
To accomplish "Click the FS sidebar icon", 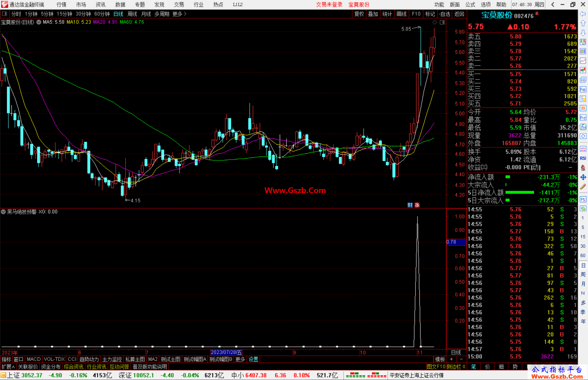I will pyautogui.click(x=583, y=199).
